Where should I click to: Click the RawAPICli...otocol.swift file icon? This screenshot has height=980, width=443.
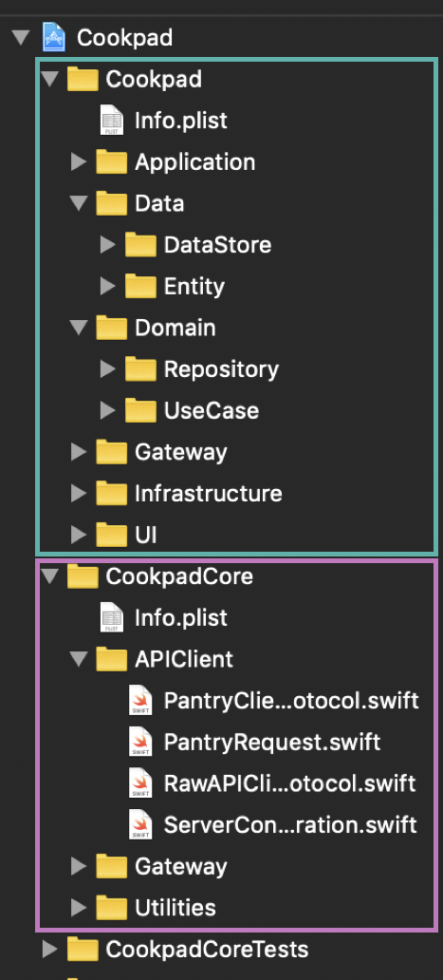coord(140,783)
